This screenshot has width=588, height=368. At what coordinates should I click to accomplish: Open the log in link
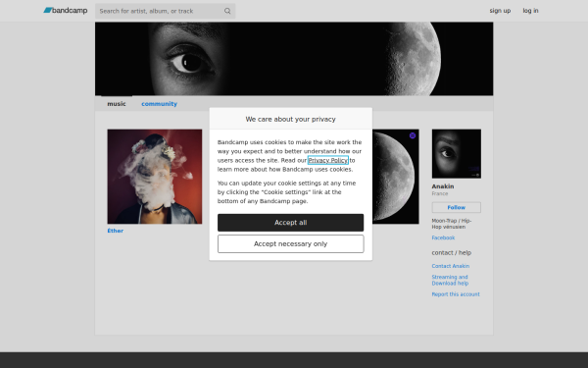[x=530, y=11]
